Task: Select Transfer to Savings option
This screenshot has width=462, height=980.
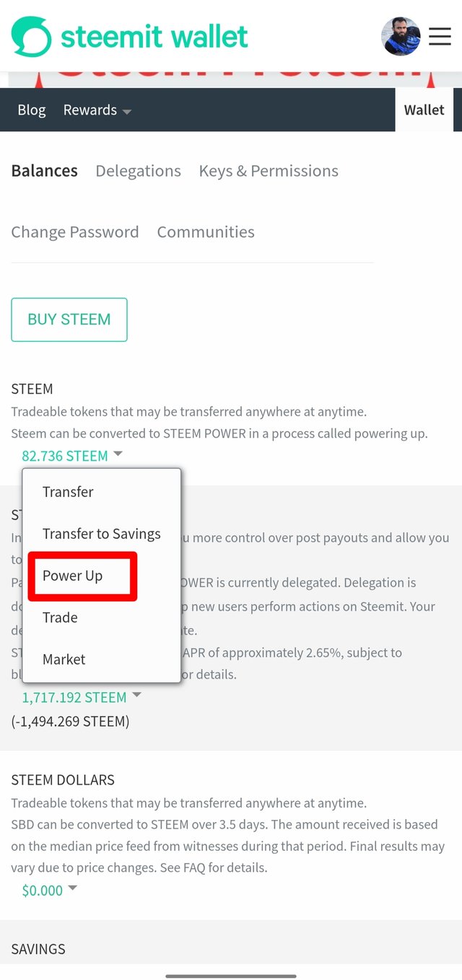Action: click(102, 534)
